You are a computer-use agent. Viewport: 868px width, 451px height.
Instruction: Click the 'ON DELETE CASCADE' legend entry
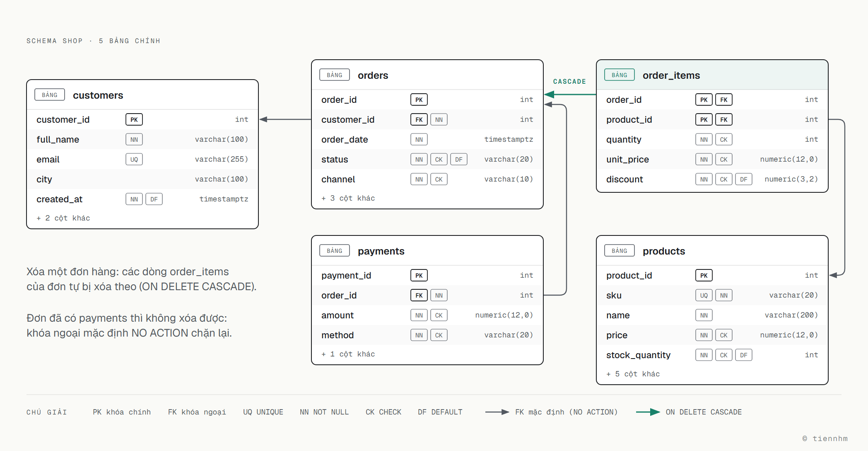click(689, 412)
